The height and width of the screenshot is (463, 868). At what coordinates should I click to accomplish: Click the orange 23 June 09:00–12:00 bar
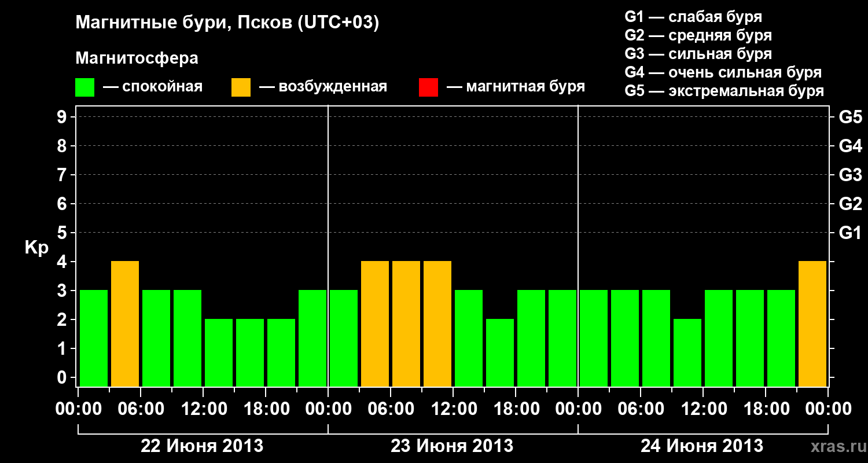(437, 324)
